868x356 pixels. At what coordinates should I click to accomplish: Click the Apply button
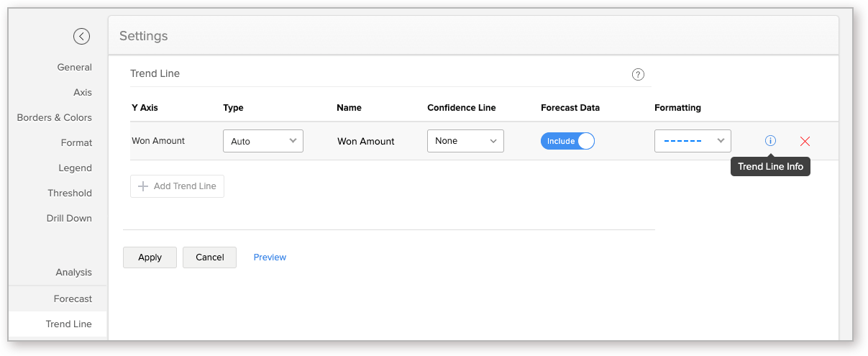pos(150,257)
